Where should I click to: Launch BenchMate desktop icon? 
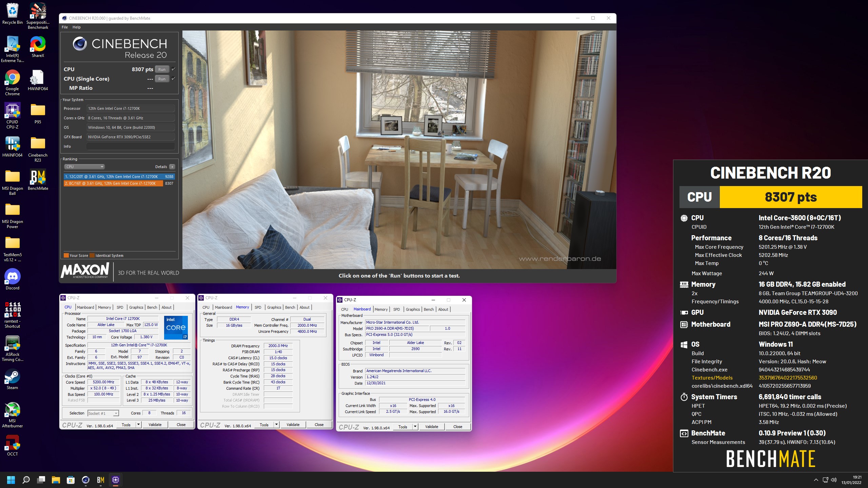(38, 180)
